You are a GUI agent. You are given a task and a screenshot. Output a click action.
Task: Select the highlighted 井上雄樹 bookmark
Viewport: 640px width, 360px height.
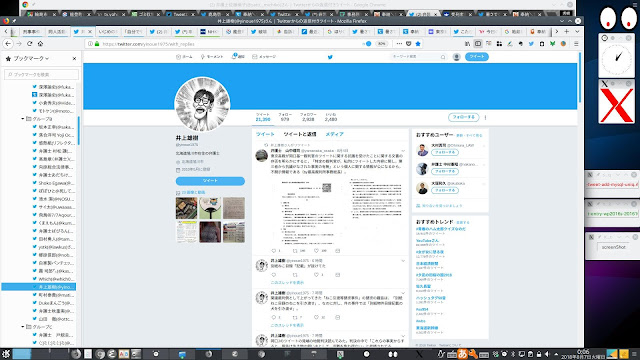38,287
